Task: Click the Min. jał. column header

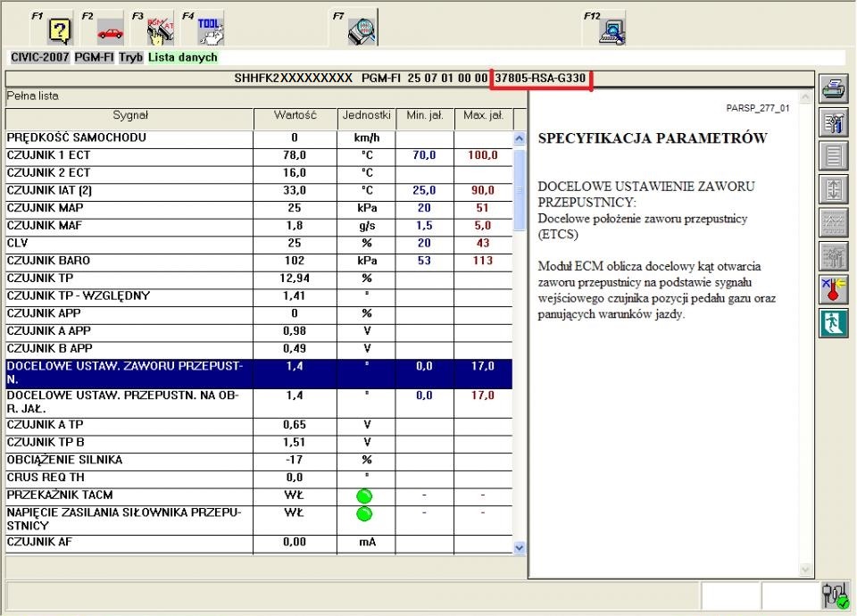Action: click(x=425, y=119)
